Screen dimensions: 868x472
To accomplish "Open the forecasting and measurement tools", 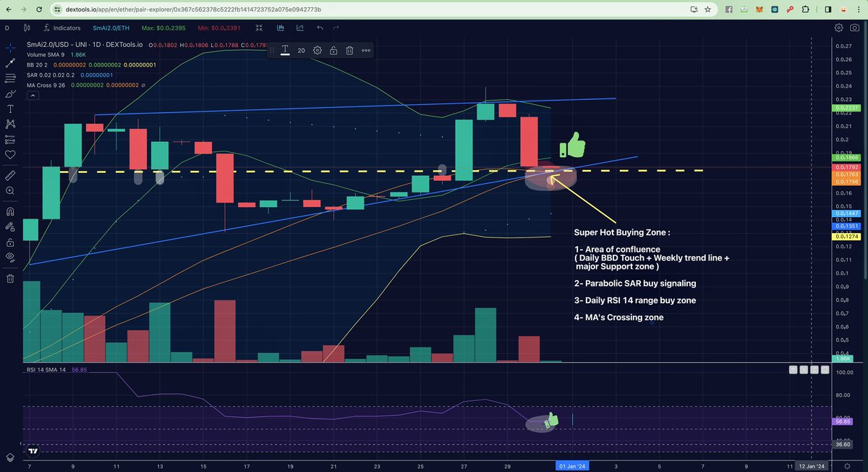I will 10,139.
